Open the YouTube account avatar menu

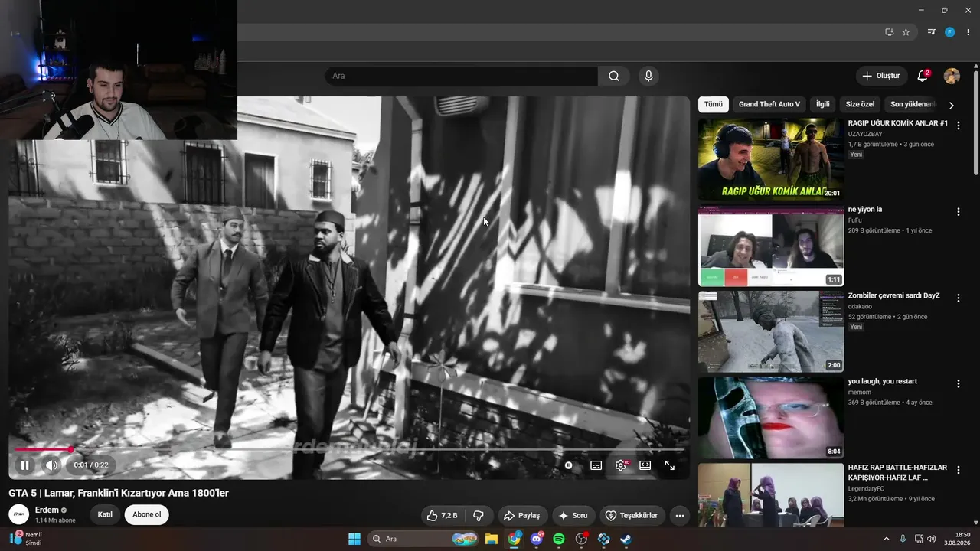coord(952,76)
